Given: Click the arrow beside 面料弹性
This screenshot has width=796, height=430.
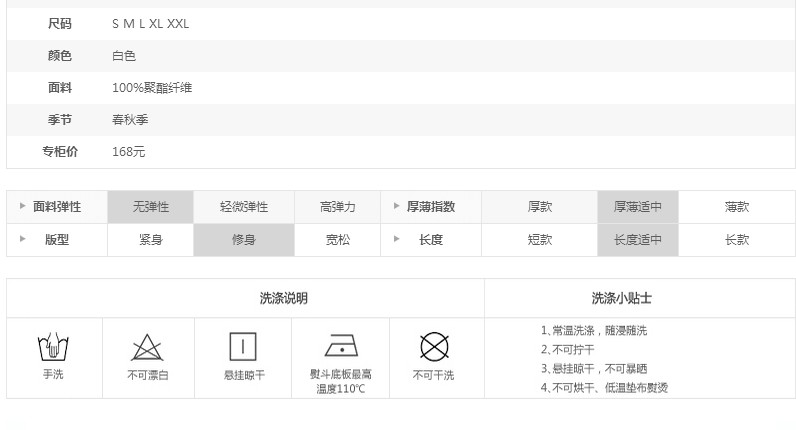Looking at the screenshot, I should [22, 206].
